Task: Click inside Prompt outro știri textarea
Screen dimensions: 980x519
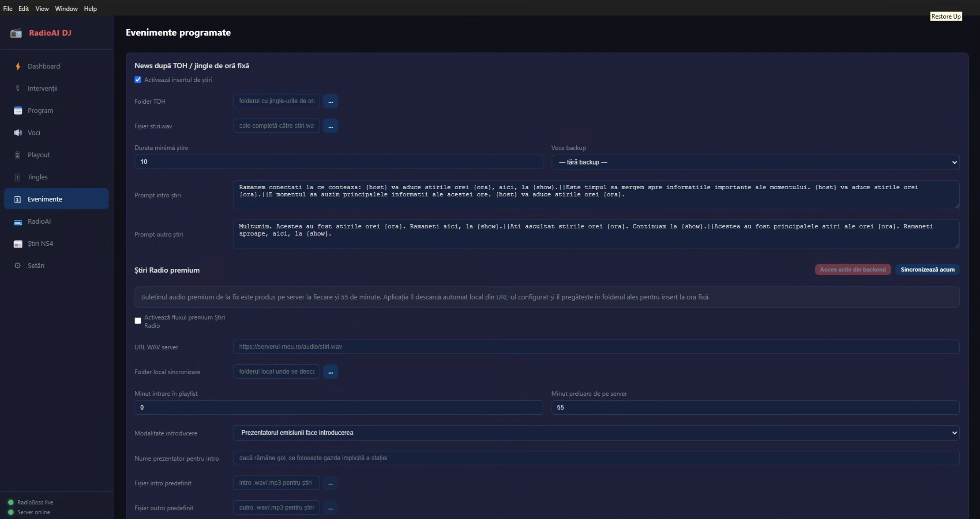Action: [596, 234]
